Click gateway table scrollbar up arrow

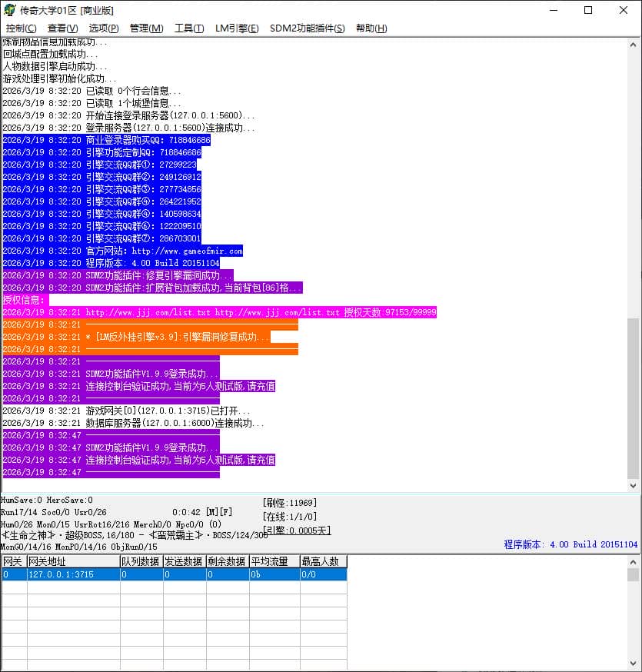click(x=633, y=562)
